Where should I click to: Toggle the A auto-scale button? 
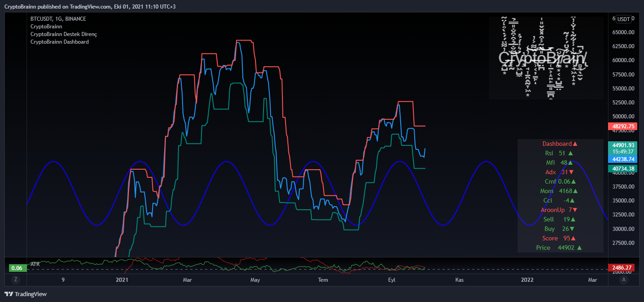point(623,279)
